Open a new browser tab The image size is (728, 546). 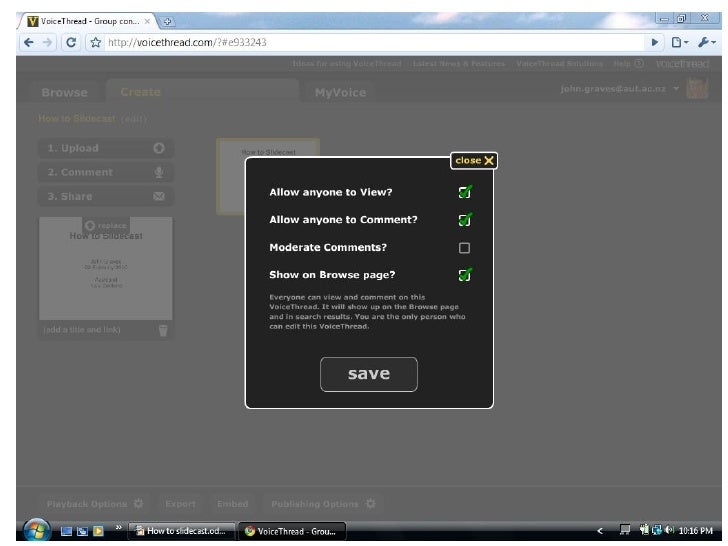167,21
